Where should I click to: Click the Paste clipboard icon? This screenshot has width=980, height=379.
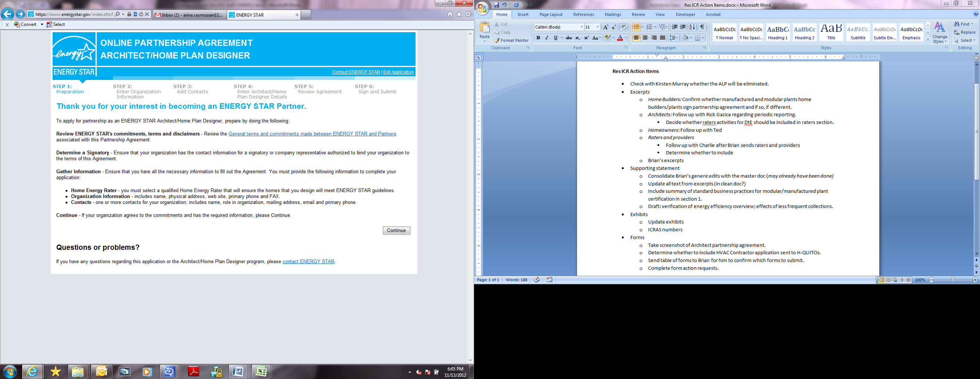click(x=485, y=28)
